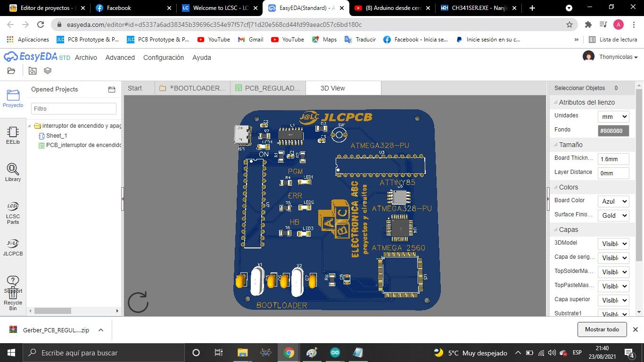Viewport: 644px width, 362px height.
Task: Open the Ayuda menu
Action: (x=202, y=58)
